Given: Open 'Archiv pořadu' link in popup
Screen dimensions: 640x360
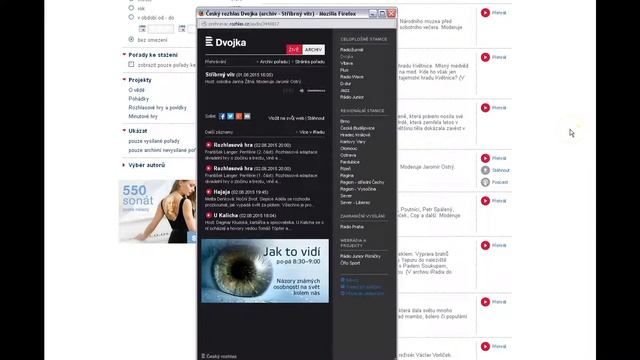Looking at the screenshot, I should 275,62.
